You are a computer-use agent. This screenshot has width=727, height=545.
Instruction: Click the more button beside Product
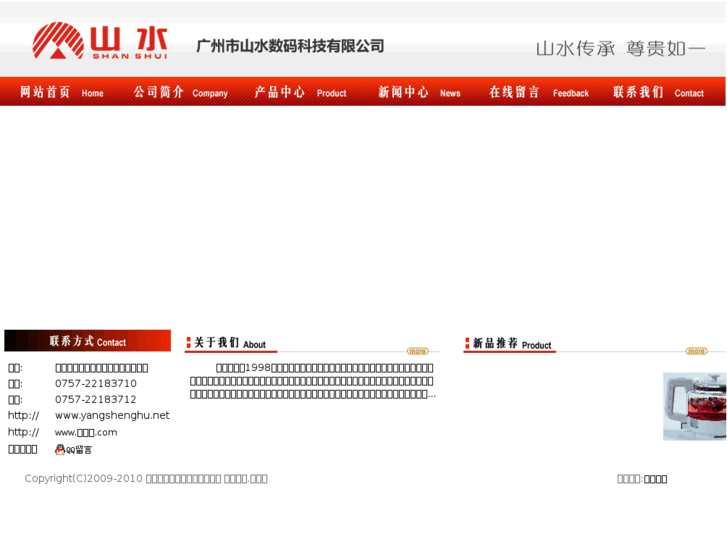pos(696,351)
